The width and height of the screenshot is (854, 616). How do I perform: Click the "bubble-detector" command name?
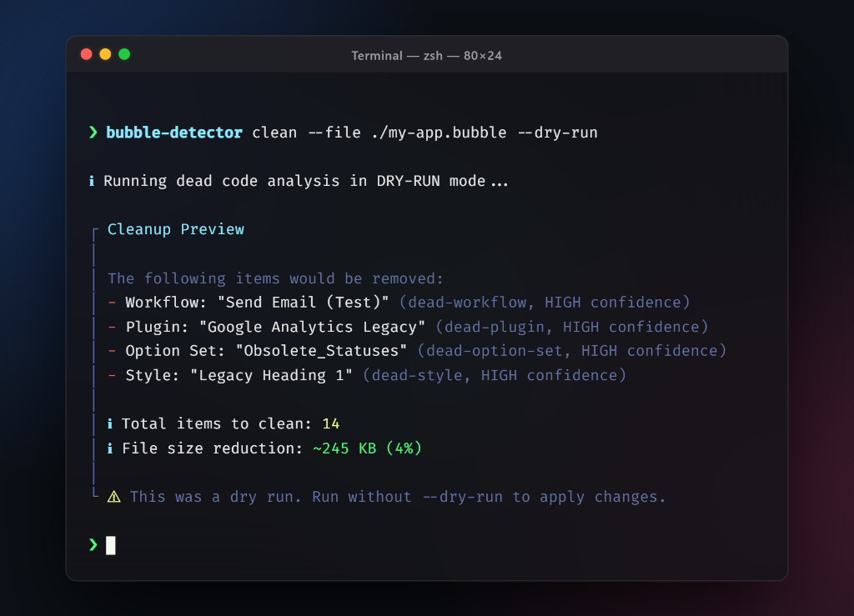click(x=174, y=133)
